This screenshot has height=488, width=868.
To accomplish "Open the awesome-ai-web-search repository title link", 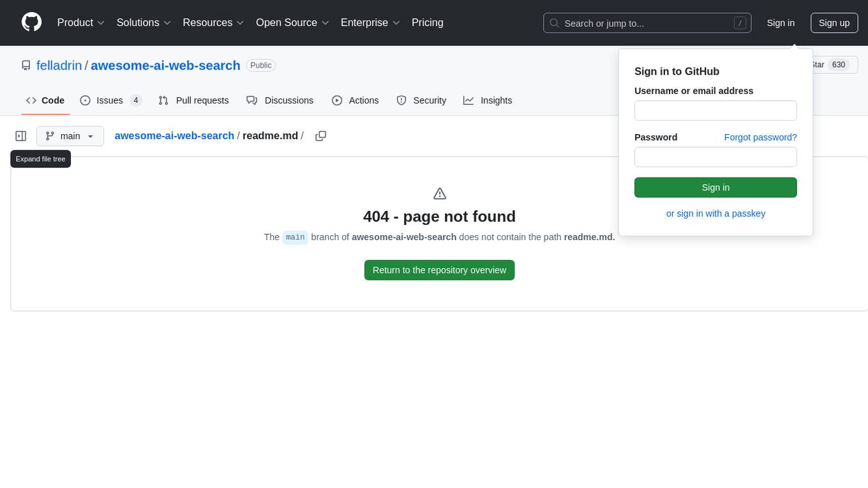I will [165, 65].
